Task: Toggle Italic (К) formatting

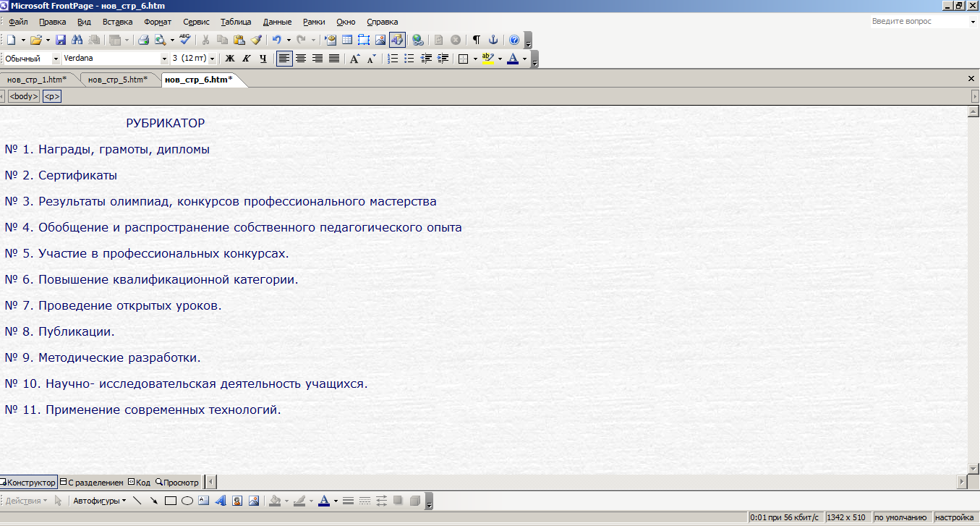Action: pos(247,59)
